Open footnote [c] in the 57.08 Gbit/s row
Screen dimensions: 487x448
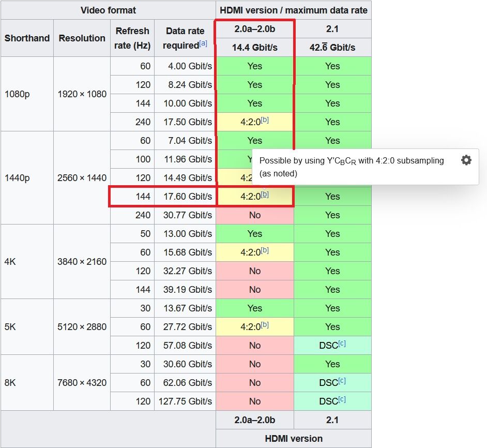(342, 344)
